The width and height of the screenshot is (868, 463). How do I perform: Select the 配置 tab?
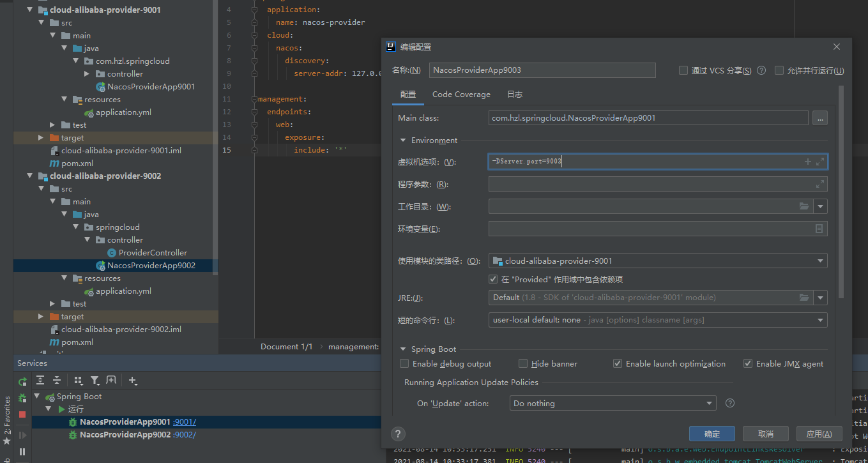pyautogui.click(x=408, y=95)
